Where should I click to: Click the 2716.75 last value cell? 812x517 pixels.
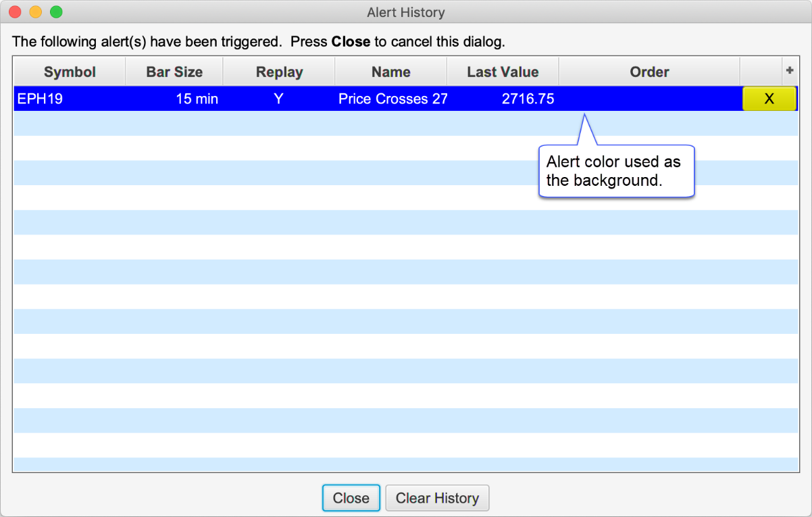[528, 99]
